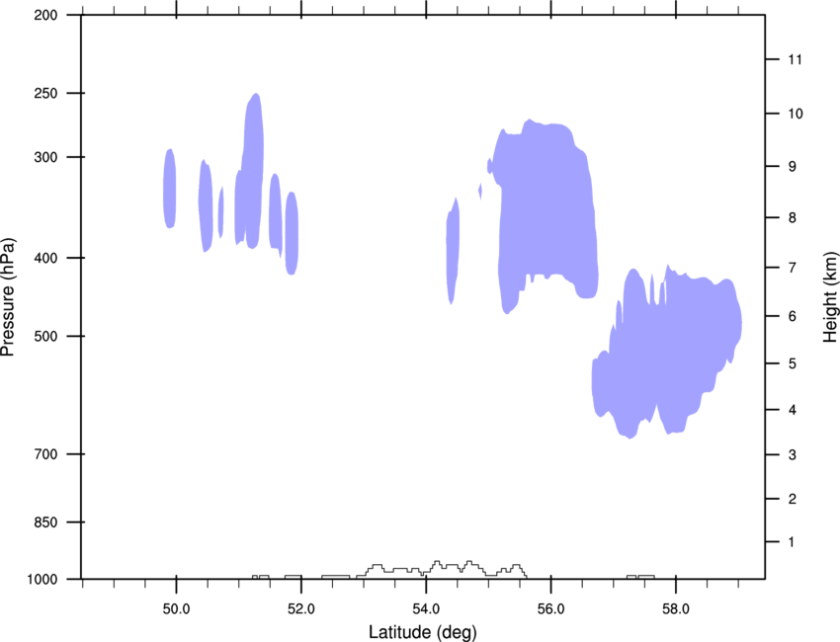Click the 7 km height label
The image size is (840, 642).
793,268
